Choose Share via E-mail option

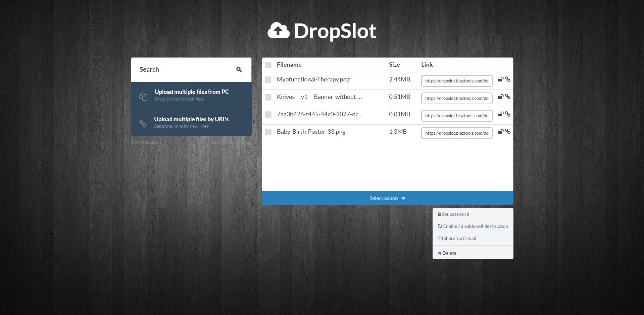coord(473,239)
